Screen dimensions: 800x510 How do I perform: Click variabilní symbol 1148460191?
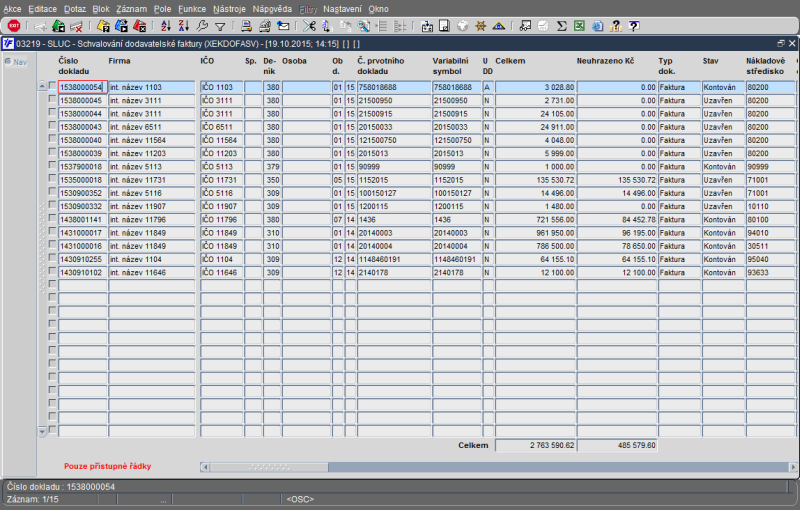click(x=457, y=260)
